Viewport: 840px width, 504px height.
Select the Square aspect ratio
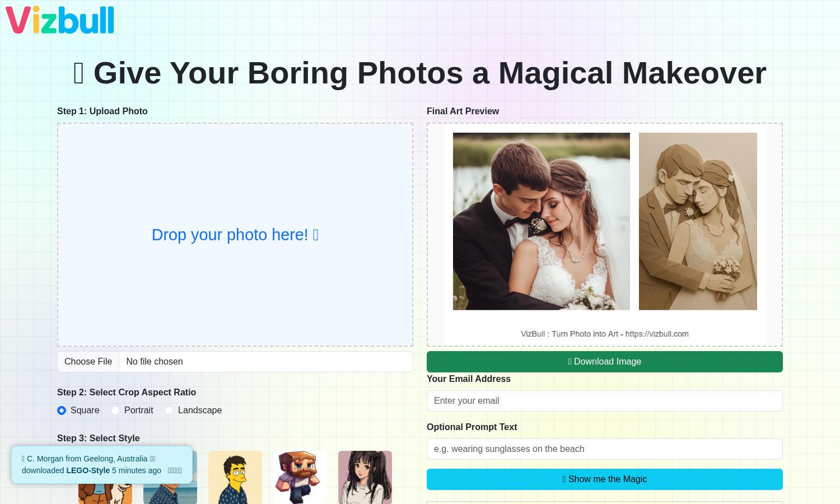point(62,410)
